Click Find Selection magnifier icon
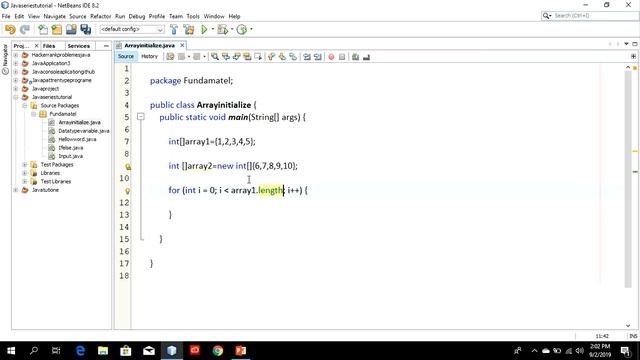This screenshot has width=640, height=360. click(215, 57)
